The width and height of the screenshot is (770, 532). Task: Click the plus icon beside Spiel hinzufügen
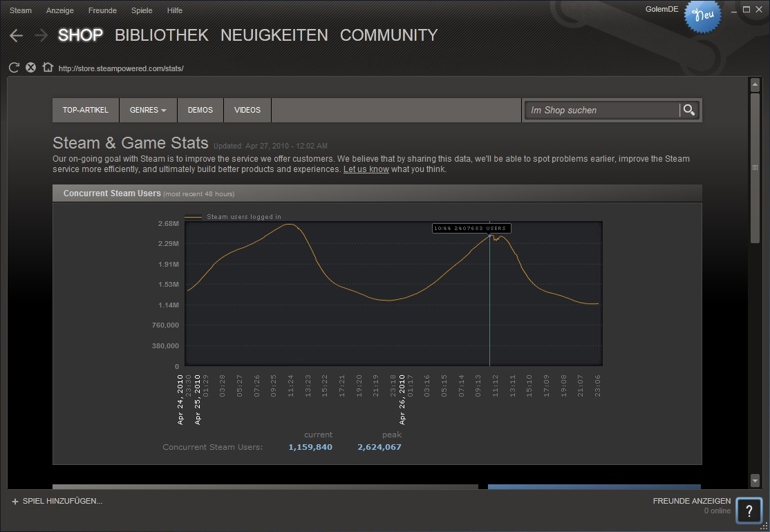click(x=15, y=501)
